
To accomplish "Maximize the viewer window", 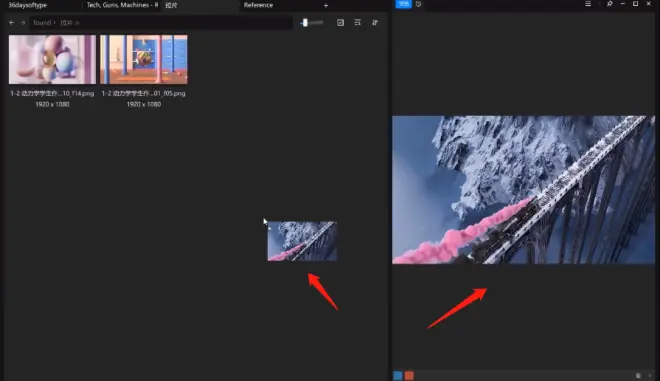I will 636,4.
